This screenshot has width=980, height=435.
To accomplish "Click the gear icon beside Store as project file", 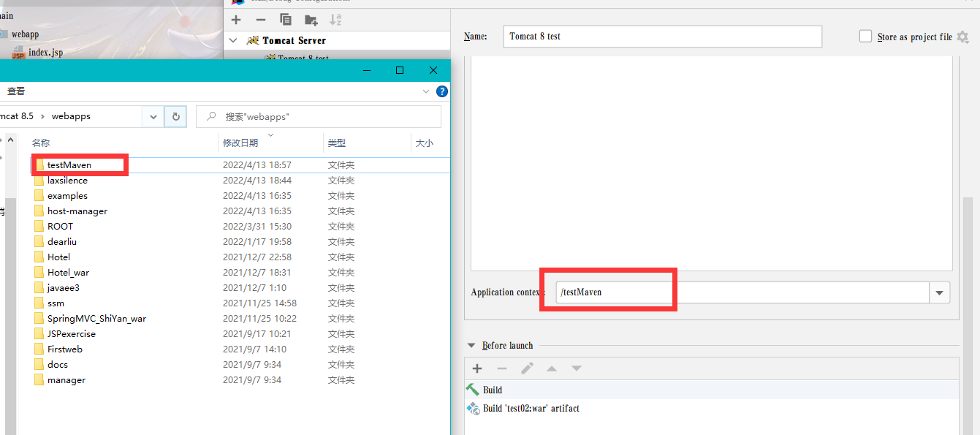I will [962, 37].
